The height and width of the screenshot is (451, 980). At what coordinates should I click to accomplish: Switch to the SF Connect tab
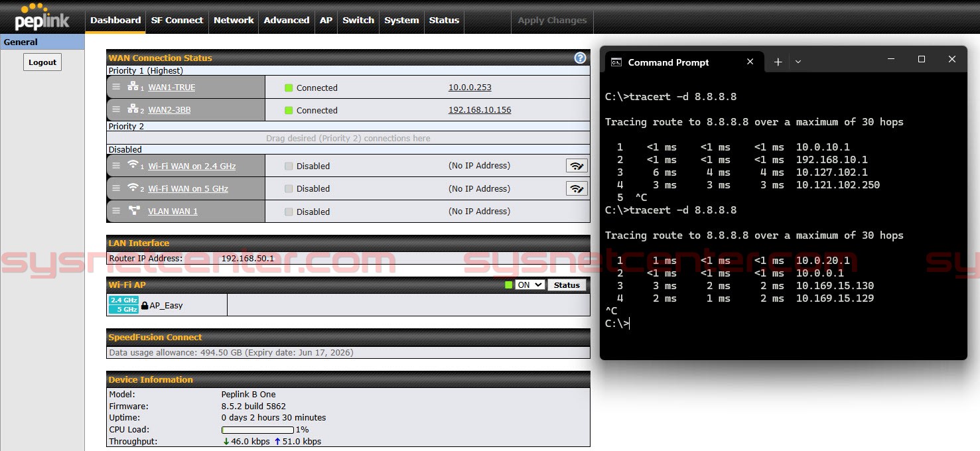177,21
